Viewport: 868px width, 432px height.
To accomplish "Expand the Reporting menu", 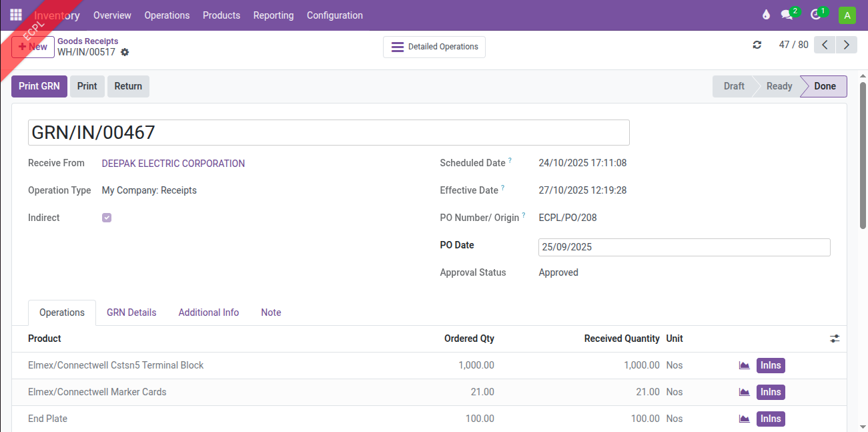I will click(x=274, y=15).
